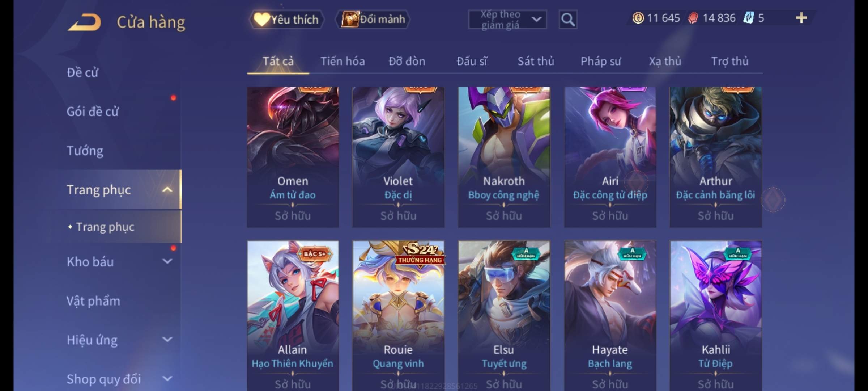Tap the plus icon to add currency
This screenshot has width=868, height=391.
(801, 18)
